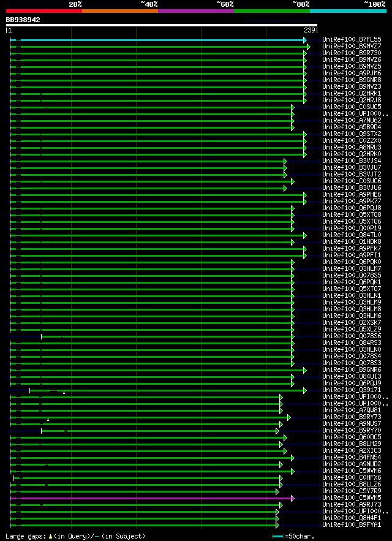Open the UniRef100_B9MVZ7 hit label
This screenshot has height=541, width=392.
click(x=352, y=46)
